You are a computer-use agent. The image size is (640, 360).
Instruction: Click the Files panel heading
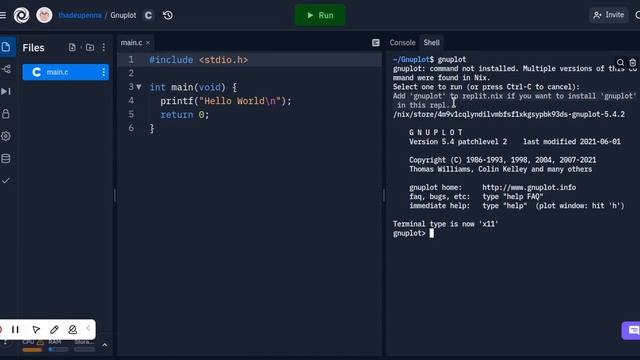coord(33,48)
